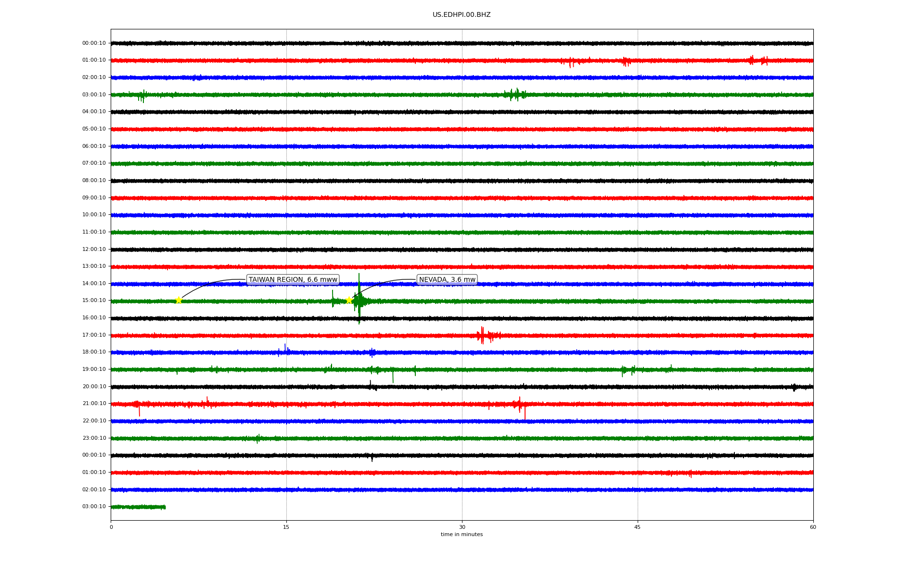Click the 23:00:10 row time label

pyautogui.click(x=94, y=438)
